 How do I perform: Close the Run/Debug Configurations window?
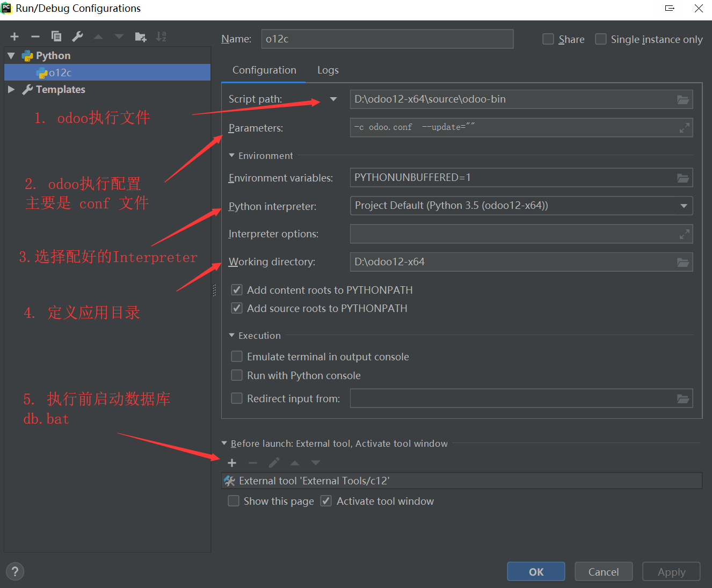tap(699, 8)
